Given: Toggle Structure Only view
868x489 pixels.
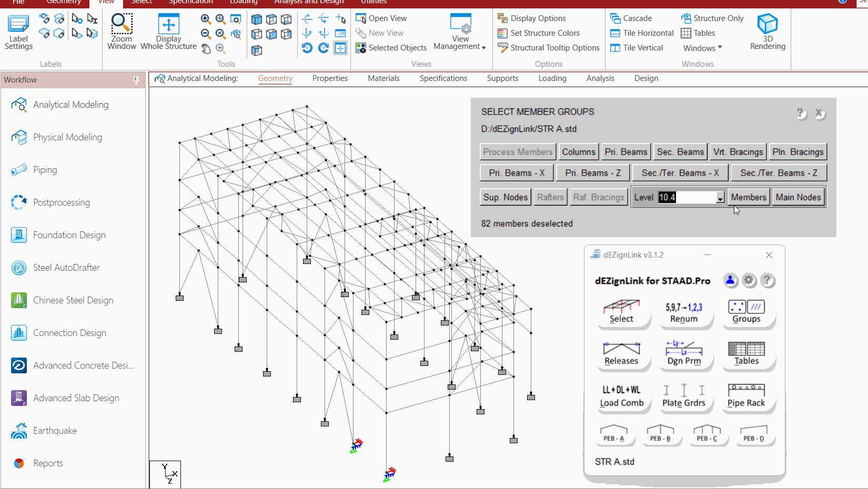Looking at the screenshot, I should click(712, 18).
